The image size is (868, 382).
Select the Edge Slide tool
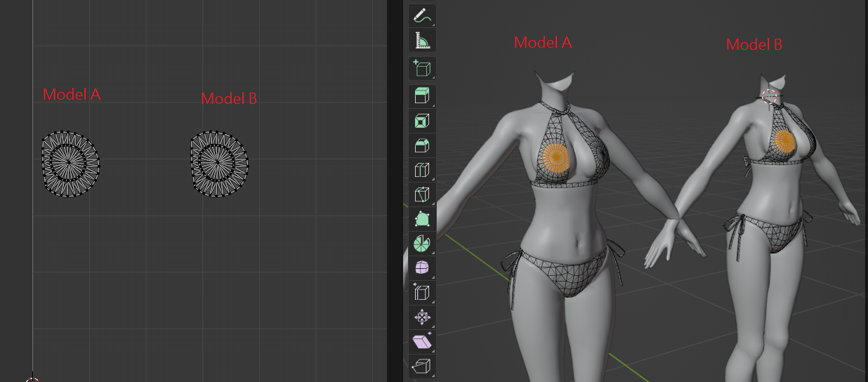pyautogui.click(x=422, y=293)
